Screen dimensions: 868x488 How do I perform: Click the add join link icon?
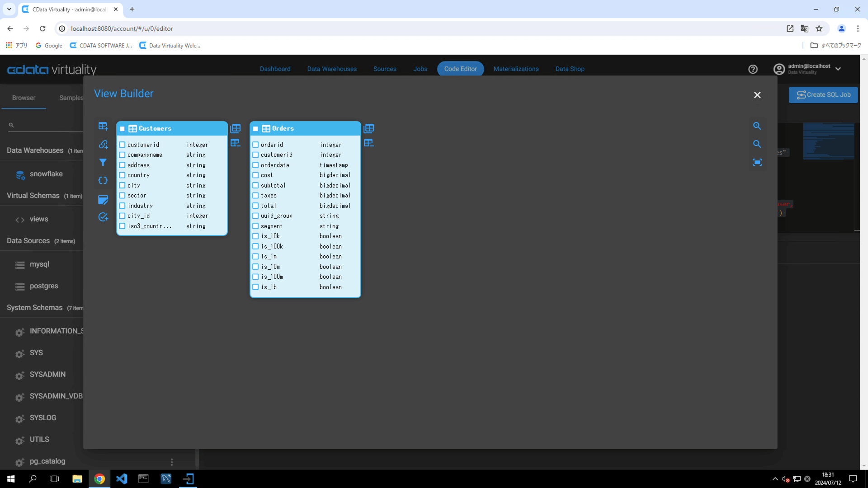coord(103,144)
